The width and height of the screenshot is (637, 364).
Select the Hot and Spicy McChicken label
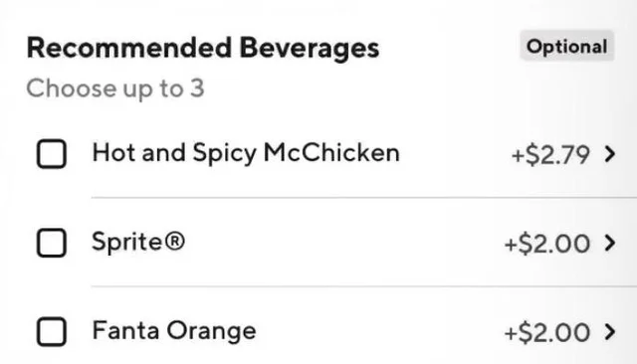246,154
